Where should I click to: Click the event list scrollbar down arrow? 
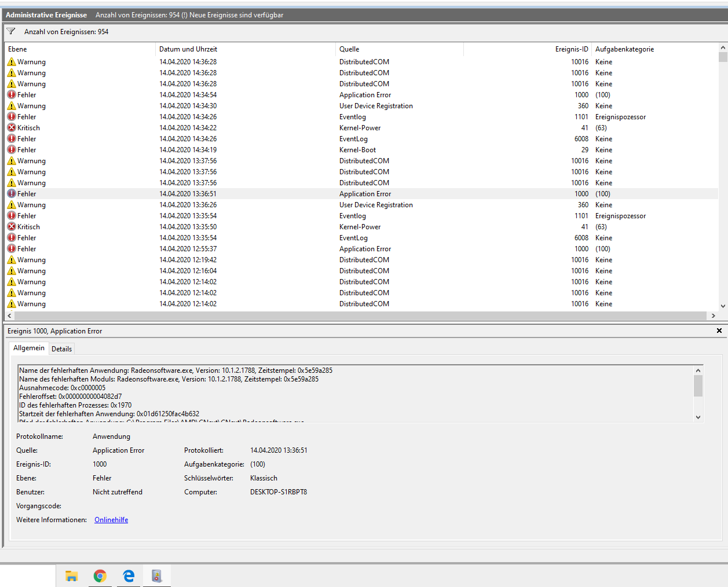pos(723,306)
